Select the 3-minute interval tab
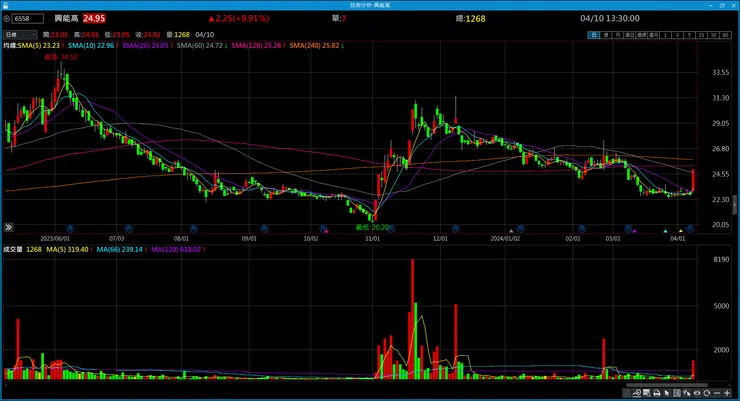The width and height of the screenshot is (740, 401). [x=678, y=35]
